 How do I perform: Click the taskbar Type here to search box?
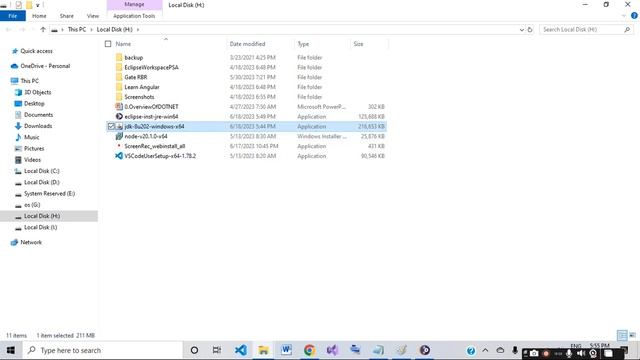tap(102, 350)
